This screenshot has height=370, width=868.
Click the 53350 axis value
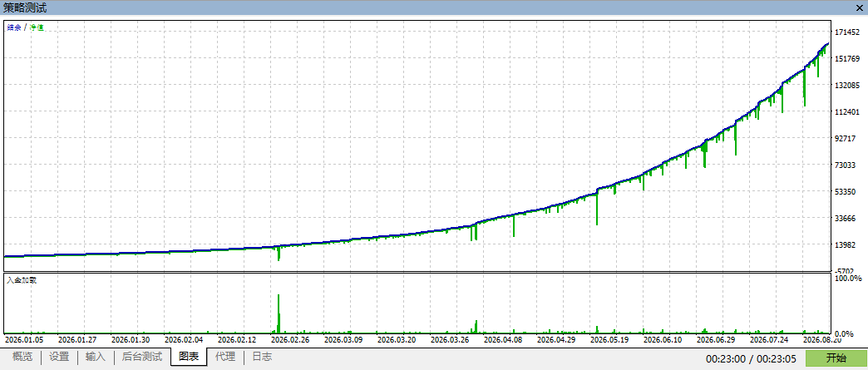(x=846, y=191)
